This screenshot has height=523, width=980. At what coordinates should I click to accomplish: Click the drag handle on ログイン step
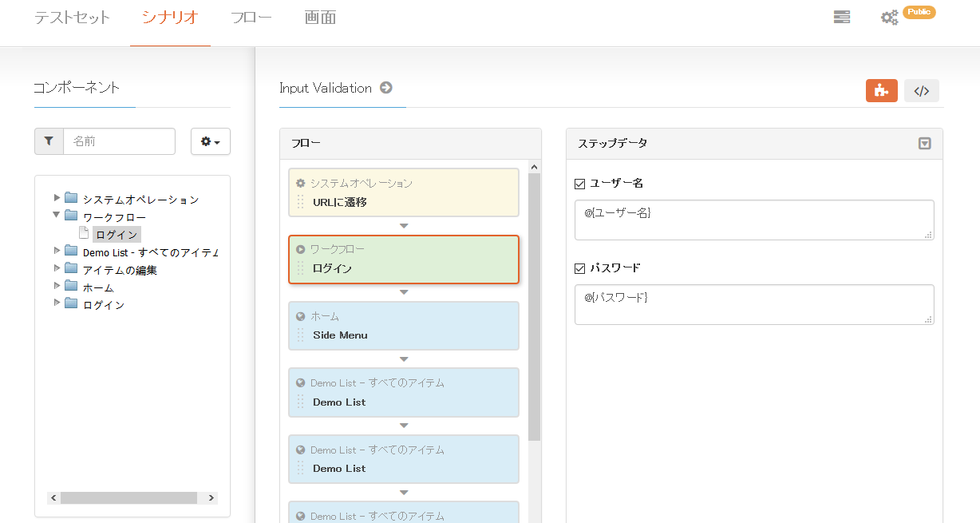tap(301, 268)
